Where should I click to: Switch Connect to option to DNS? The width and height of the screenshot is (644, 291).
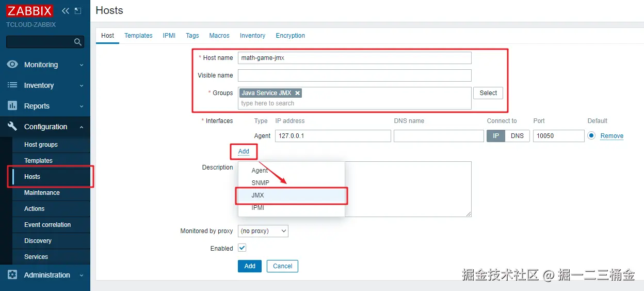(x=517, y=136)
